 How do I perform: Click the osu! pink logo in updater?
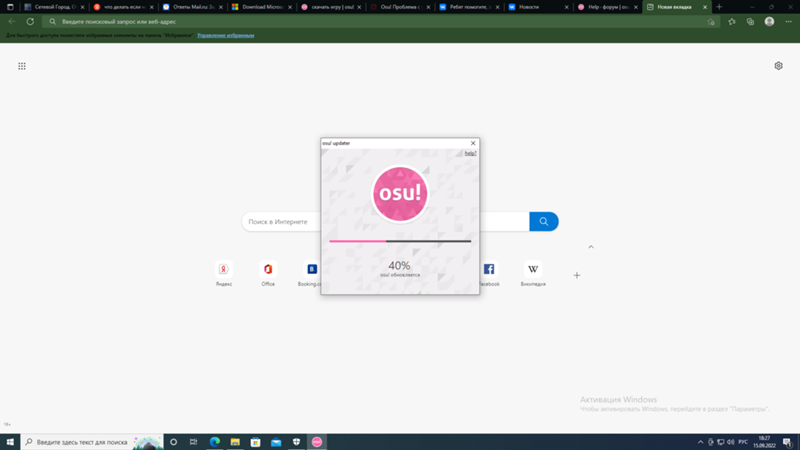[x=400, y=194]
